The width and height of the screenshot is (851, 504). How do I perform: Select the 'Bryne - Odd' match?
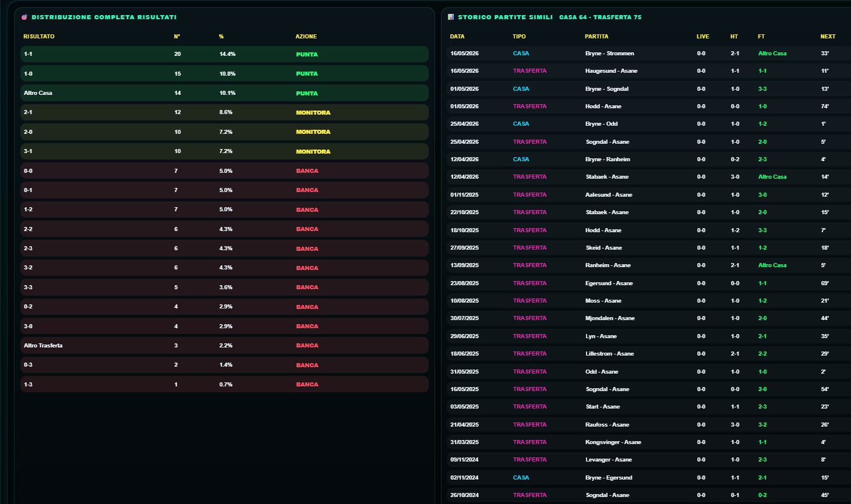tap(602, 124)
